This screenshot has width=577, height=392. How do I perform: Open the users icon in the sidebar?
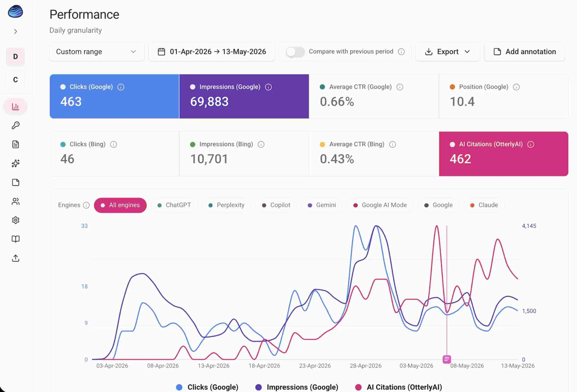[x=16, y=201]
